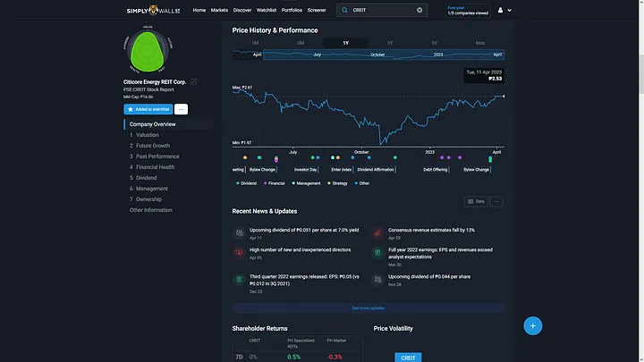Click the icon for third quarter 2022 earnings news

(239, 280)
